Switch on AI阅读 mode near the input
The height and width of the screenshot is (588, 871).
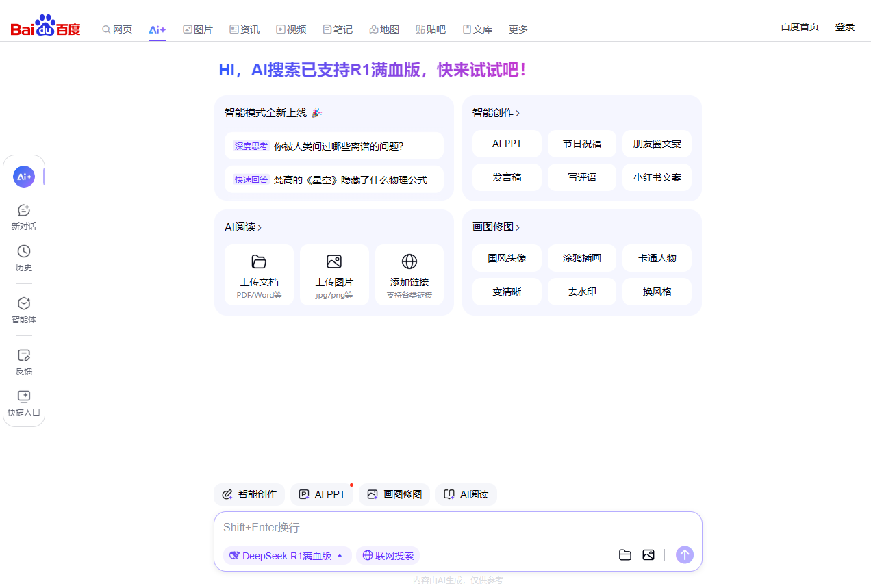pyautogui.click(x=466, y=494)
